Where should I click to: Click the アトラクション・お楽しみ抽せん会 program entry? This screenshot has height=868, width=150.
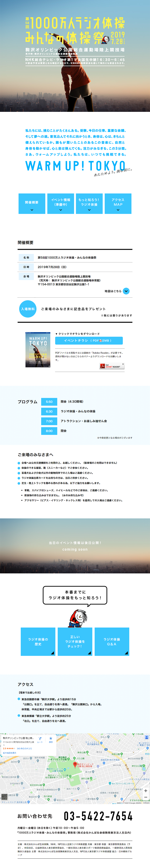point(84,421)
